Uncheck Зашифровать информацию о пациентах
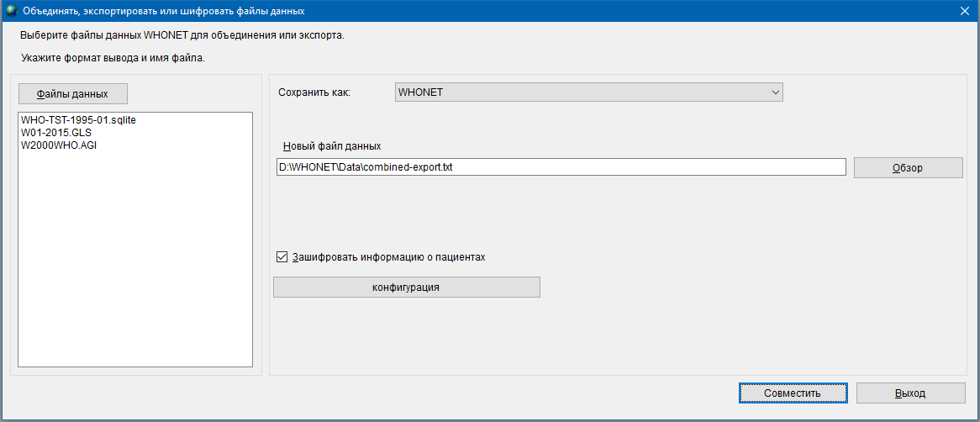 point(282,256)
